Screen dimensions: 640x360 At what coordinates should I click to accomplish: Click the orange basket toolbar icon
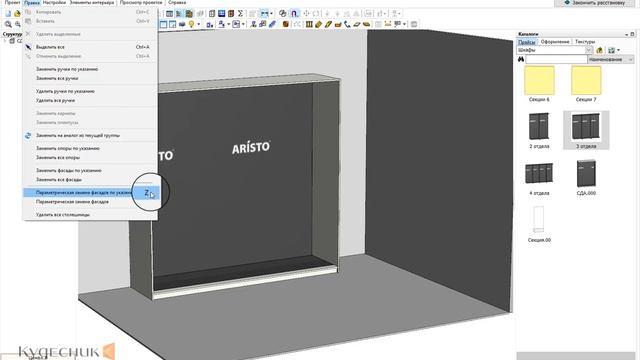point(338,24)
